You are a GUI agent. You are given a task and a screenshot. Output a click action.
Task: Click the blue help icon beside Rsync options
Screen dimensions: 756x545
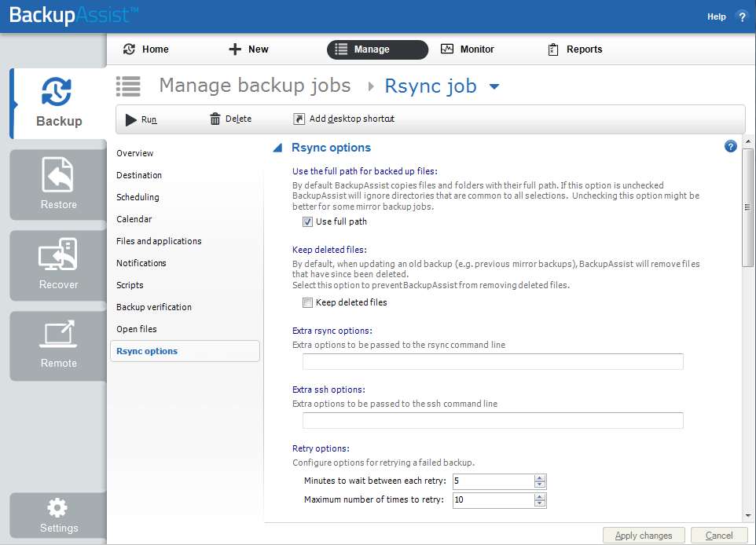tap(730, 147)
